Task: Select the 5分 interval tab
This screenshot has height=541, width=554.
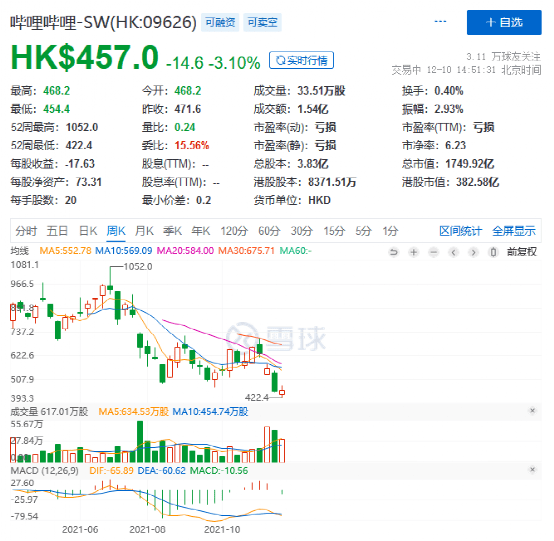Action: point(364,231)
